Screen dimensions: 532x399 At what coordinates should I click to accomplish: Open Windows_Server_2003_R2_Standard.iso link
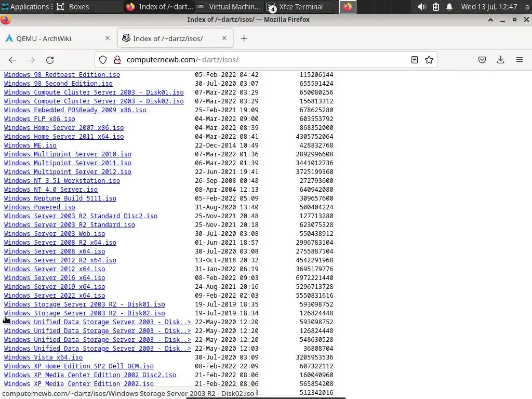tap(69, 224)
